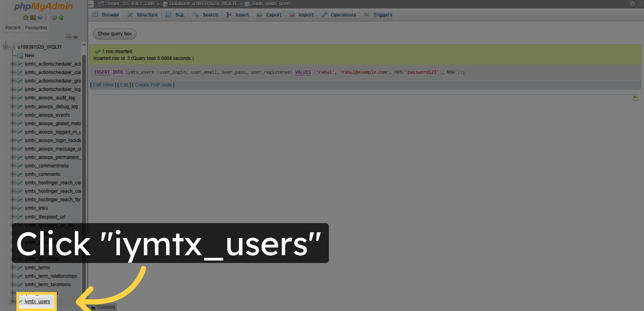Log out using the exit door icon
Screen dimensions: 644x311
click(x=33, y=17)
